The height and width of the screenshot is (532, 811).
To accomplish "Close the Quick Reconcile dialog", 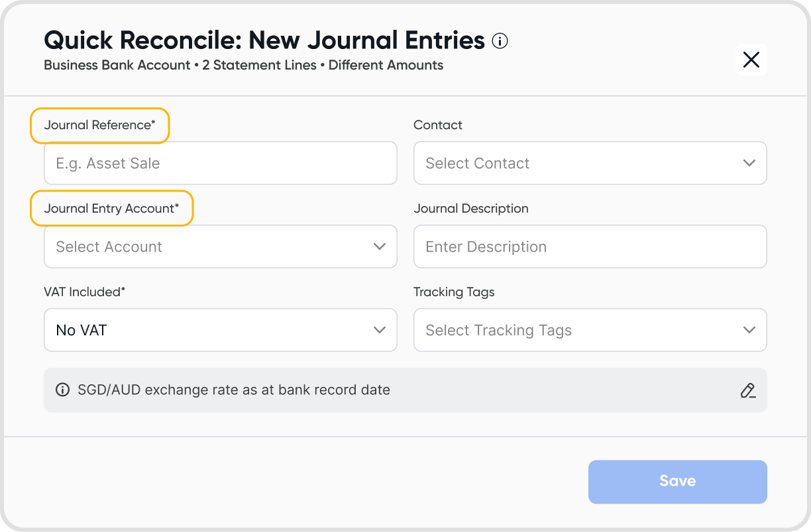I will [x=751, y=60].
